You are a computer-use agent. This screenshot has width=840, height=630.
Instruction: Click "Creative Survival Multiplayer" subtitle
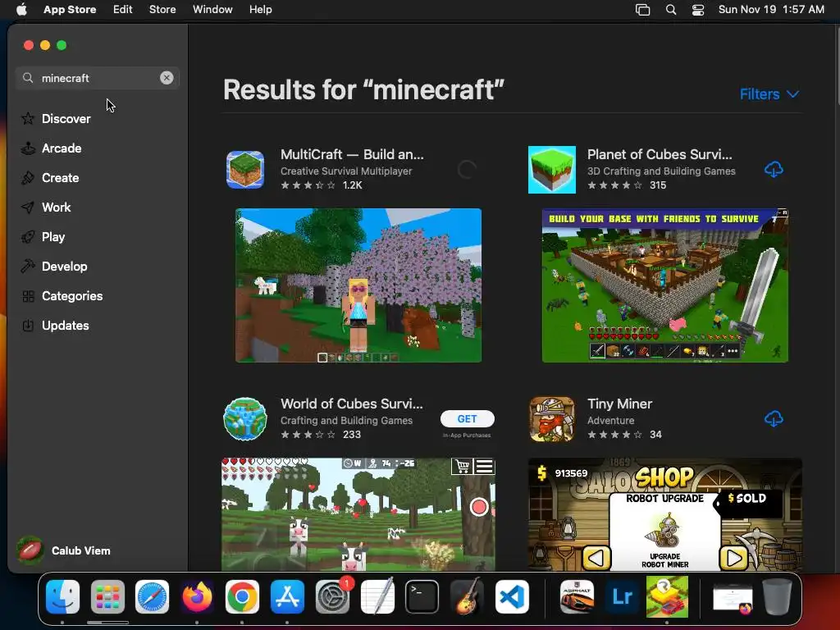(346, 171)
